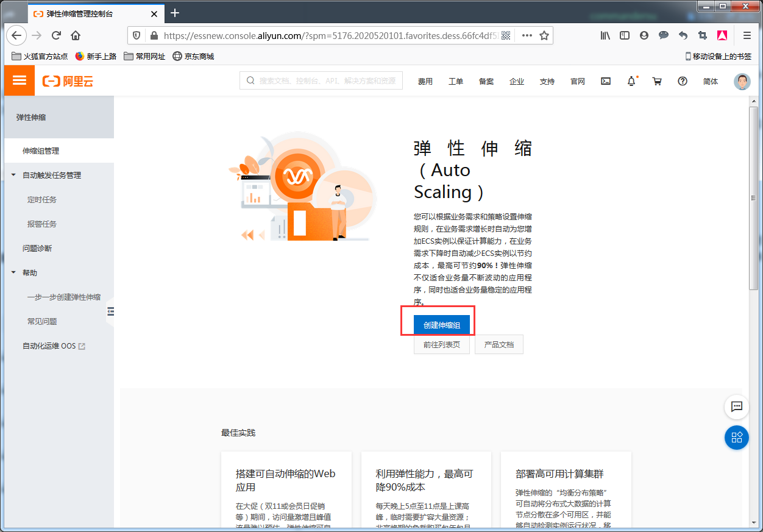Collapse the sidebar using the handle
The image size is (763, 532).
[x=110, y=311]
